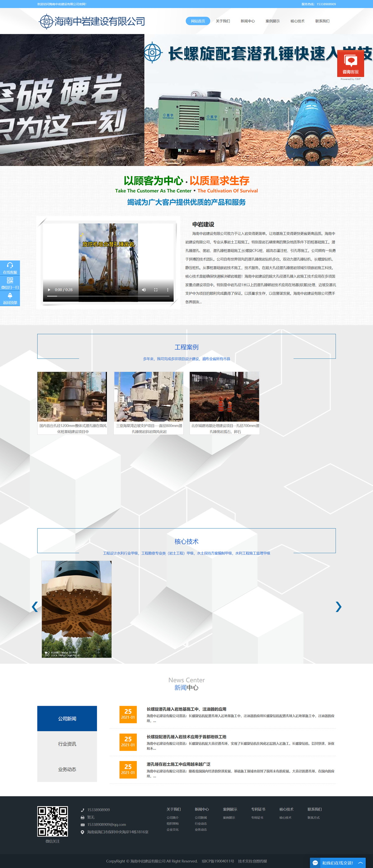Open 在线客服 headset icon in sidebar

coord(10,268)
